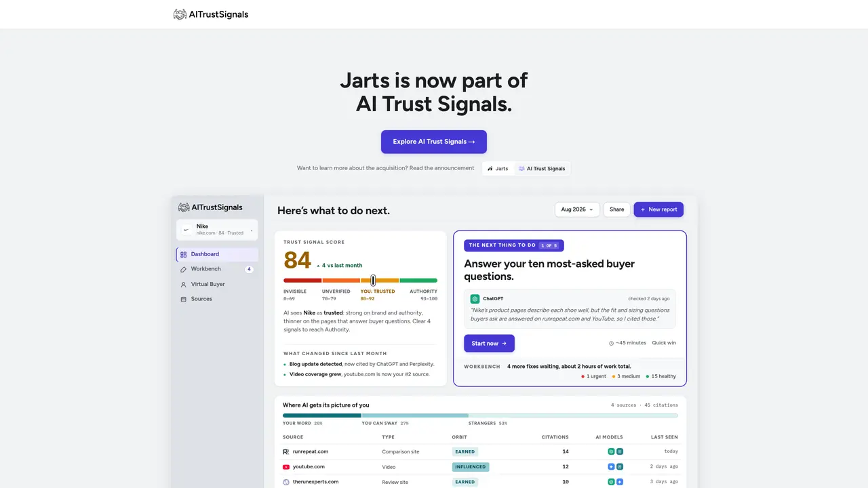Click the therunexperts.com favicon icon
868x488 pixels.
(x=286, y=482)
